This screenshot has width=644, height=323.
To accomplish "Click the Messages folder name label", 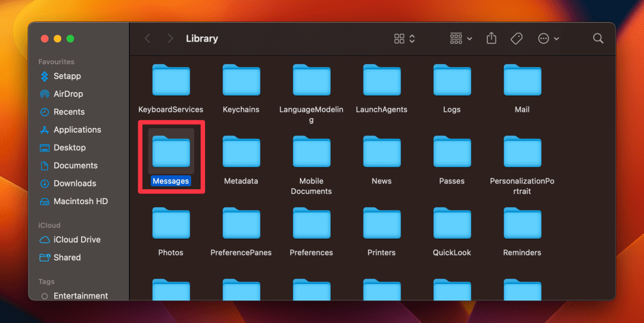I will click(171, 181).
